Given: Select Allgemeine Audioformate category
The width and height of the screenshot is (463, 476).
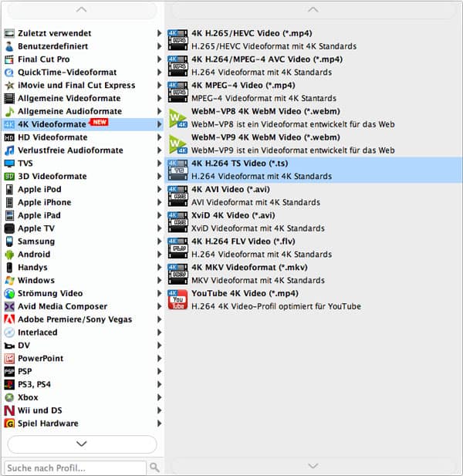Looking at the screenshot, I should coord(69,111).
